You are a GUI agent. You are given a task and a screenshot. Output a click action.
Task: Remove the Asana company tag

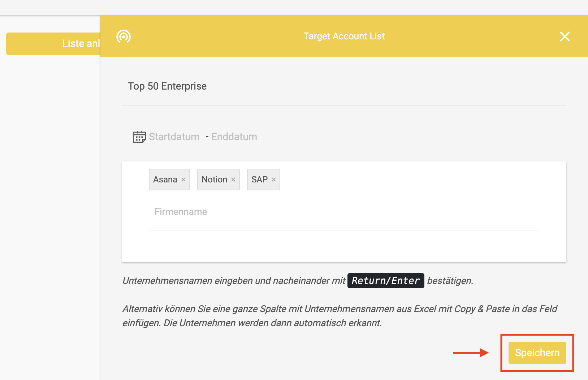point(183,180)
